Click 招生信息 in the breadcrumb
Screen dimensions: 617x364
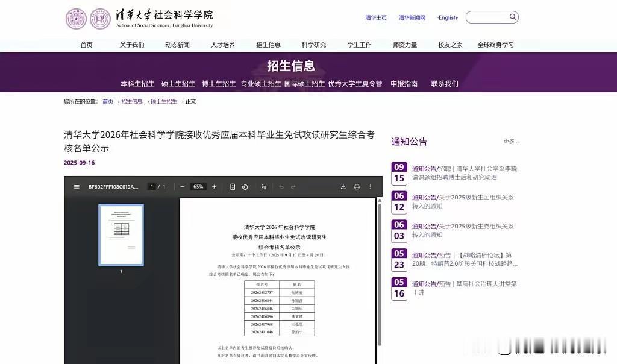point(132,101)
